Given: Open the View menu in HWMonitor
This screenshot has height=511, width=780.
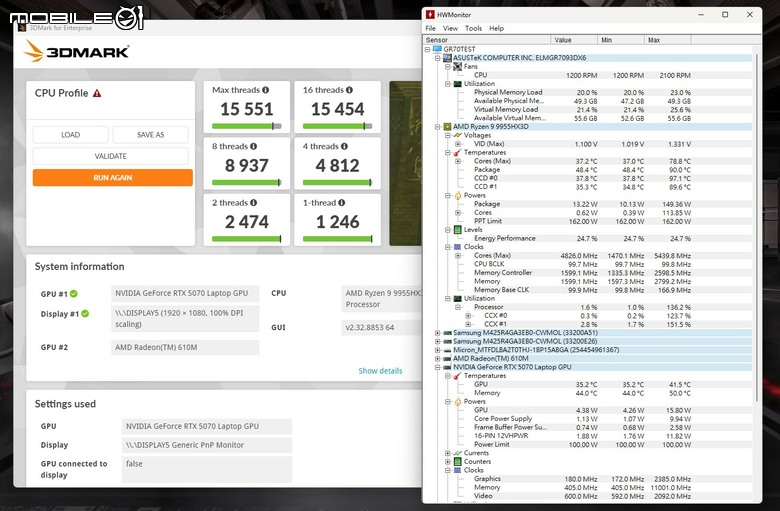Looking at the screenshot, I should 450,28.
